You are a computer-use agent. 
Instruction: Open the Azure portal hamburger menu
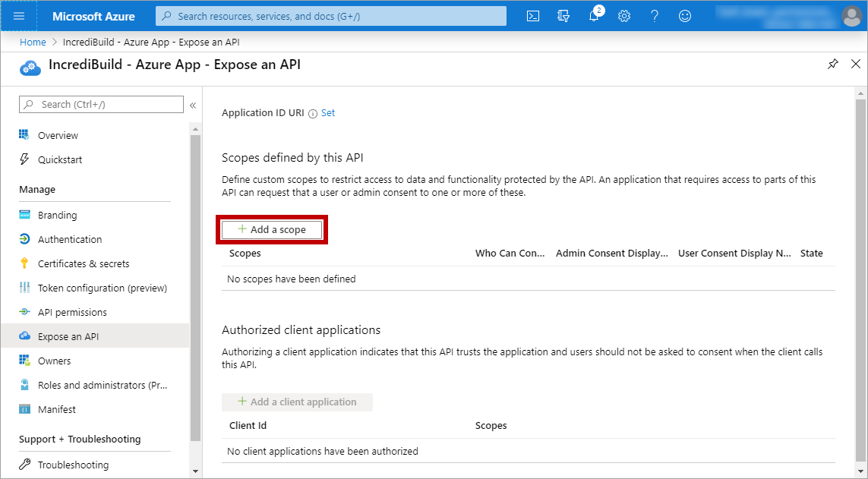(19, 16)
